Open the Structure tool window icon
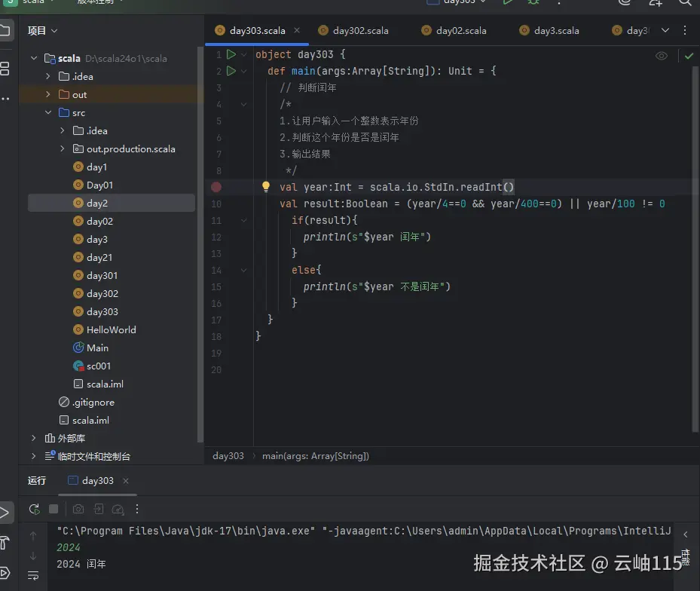This screenshot has height=591, width=700. 6,69
